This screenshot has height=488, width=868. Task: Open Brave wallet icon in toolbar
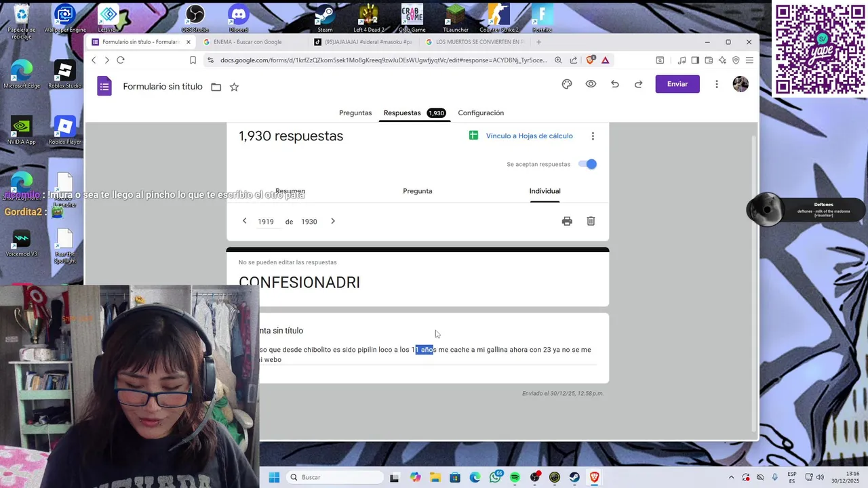[x=709, y=60]
